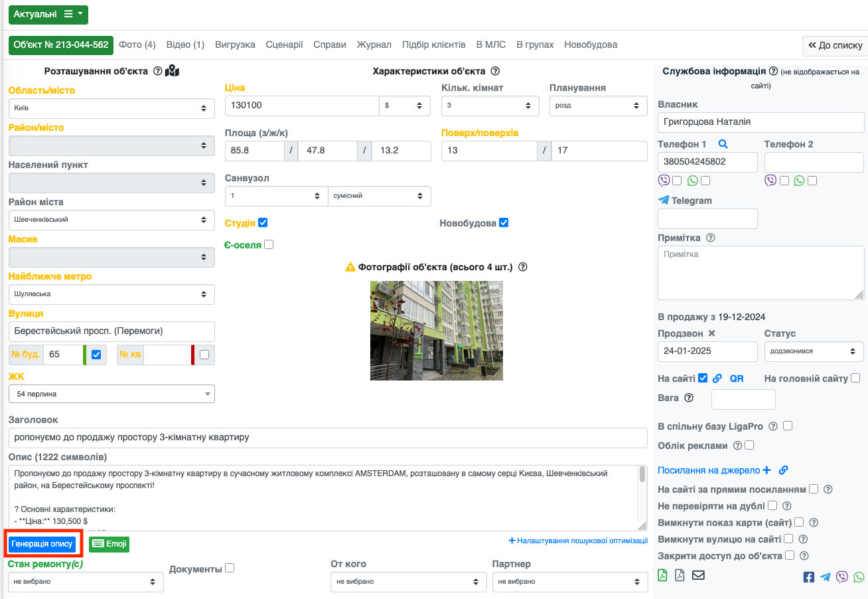Open the Кільк. кімнат dropdown
The width and height of the screenshot is (868, 599).
pyautogui.click(x=490, y=106)
